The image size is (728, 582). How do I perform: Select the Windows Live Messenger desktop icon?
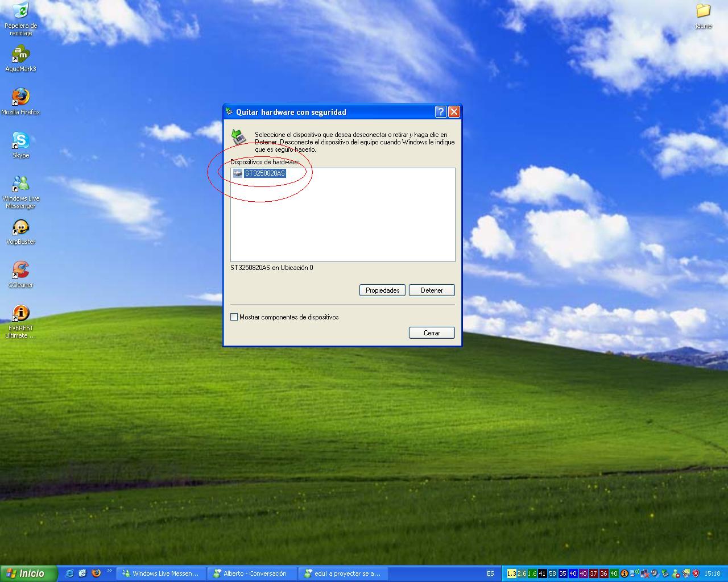(x=21, y=192)
